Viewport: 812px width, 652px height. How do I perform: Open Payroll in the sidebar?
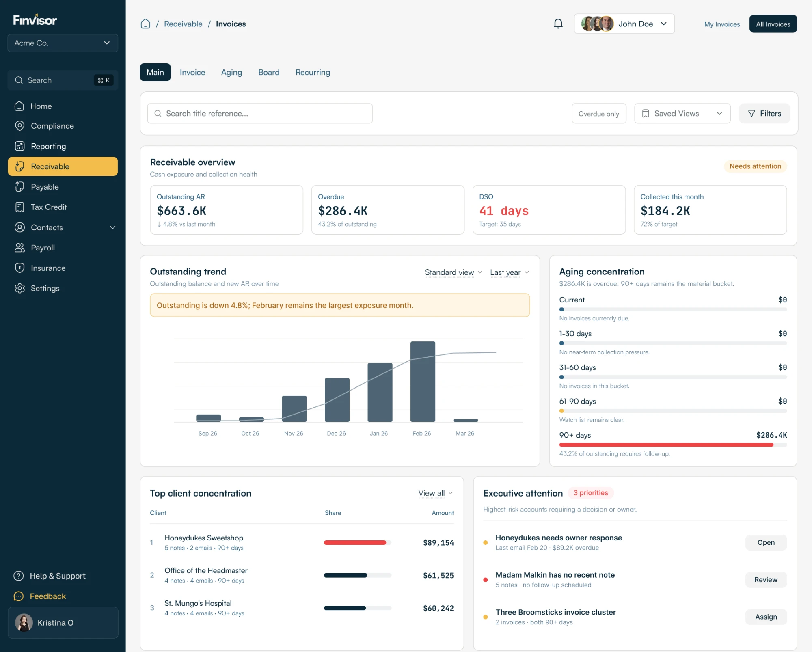pos(63,248)
